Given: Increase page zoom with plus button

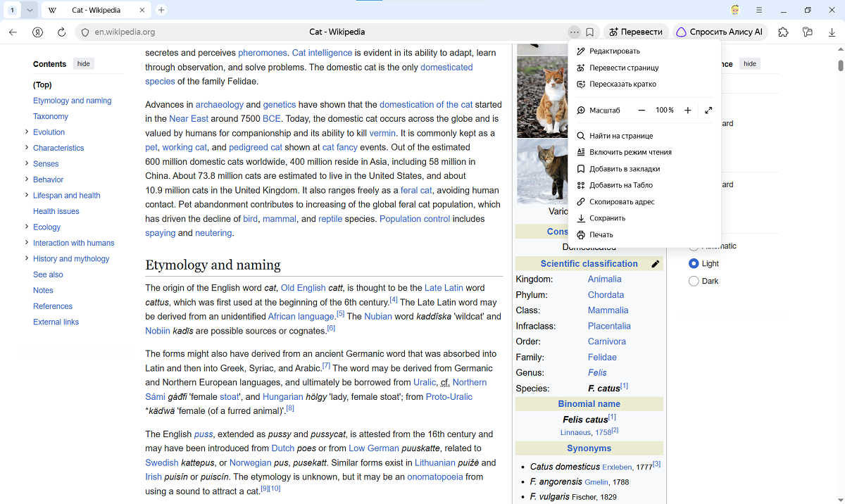Looking at the screenshot, I should tap(688, 111).
